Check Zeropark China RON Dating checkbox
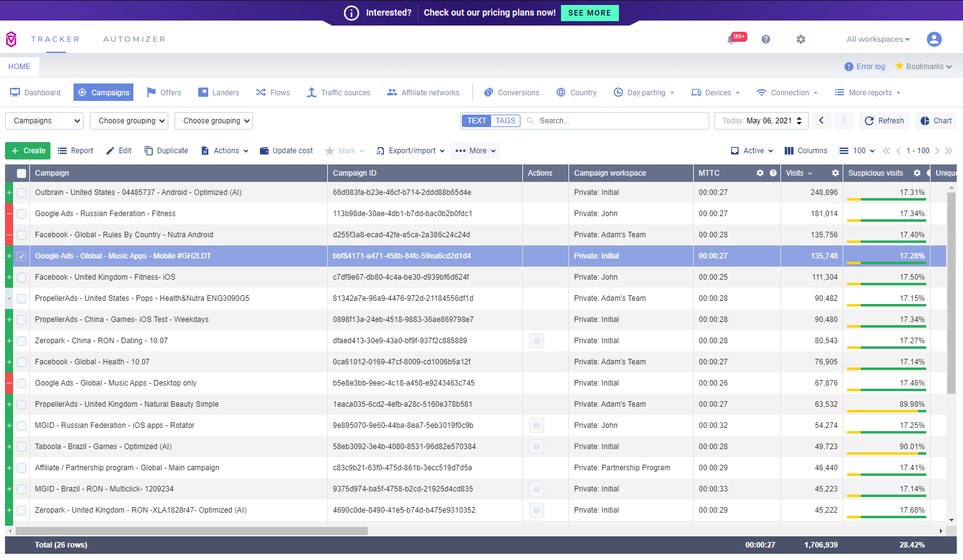Screen dimensions: 963x560 (x=22, y=341)
